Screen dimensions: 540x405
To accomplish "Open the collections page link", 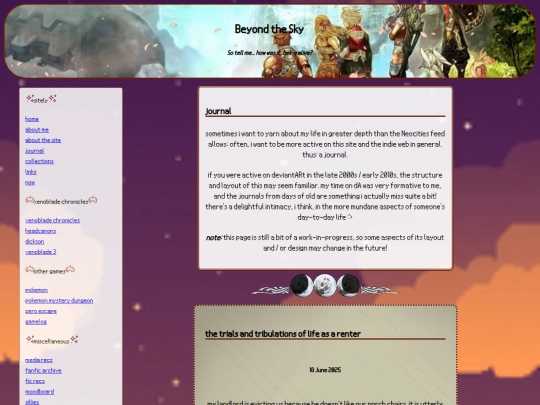I will [39, 161].
